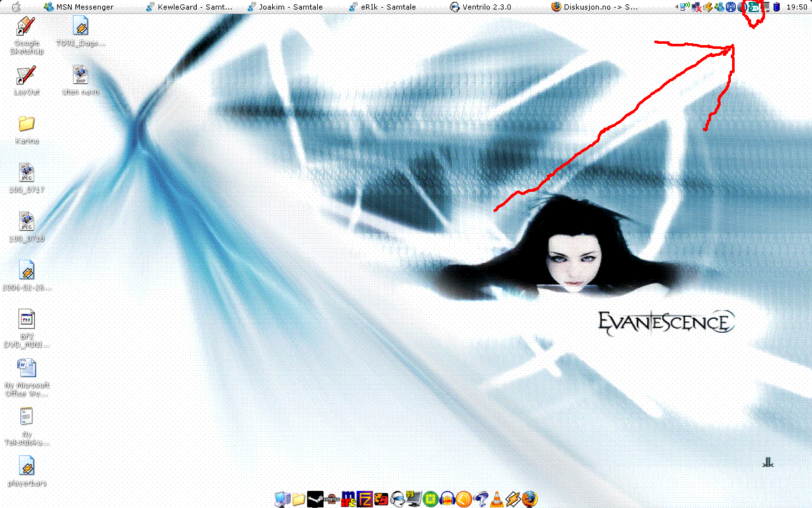Open Steam from the dock
812x508 pixels.
[x=315, y=499]
